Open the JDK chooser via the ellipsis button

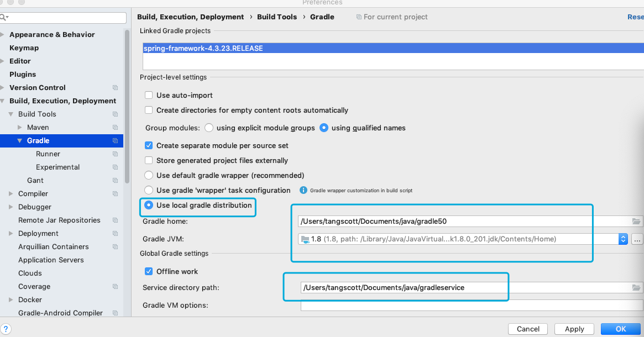pos(638,239)
